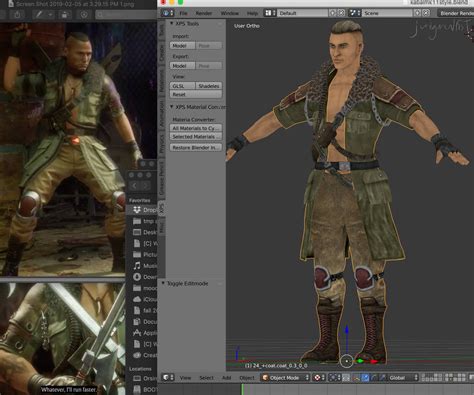Click the Scene name field

387,13
